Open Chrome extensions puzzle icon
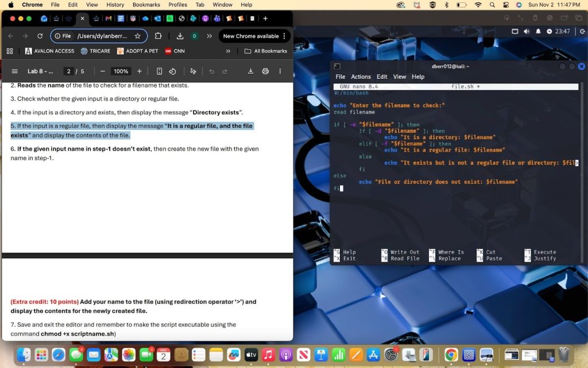This screenshot has width=588, height=368. (x=158, y=36)
